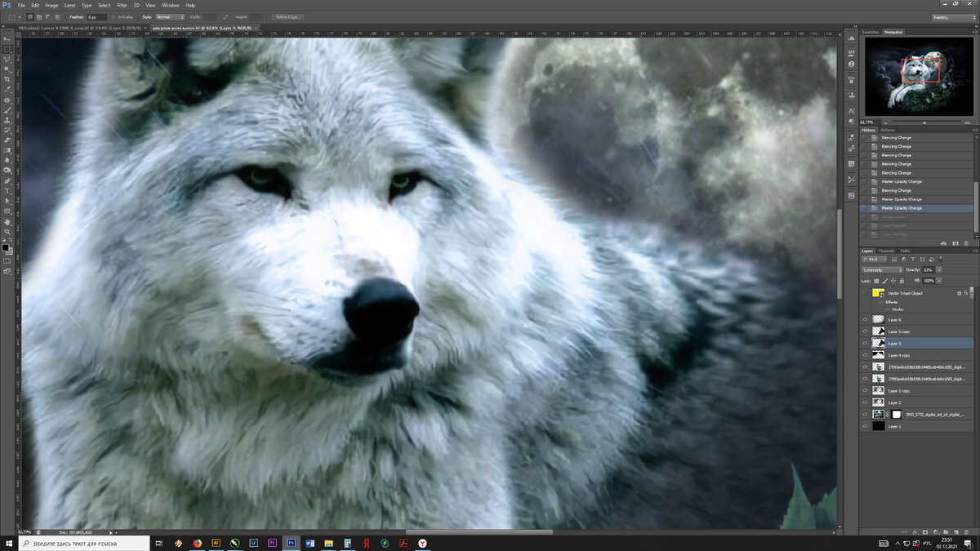Select the Eyedropper tool
980x551 pixels.
(7, 90)
